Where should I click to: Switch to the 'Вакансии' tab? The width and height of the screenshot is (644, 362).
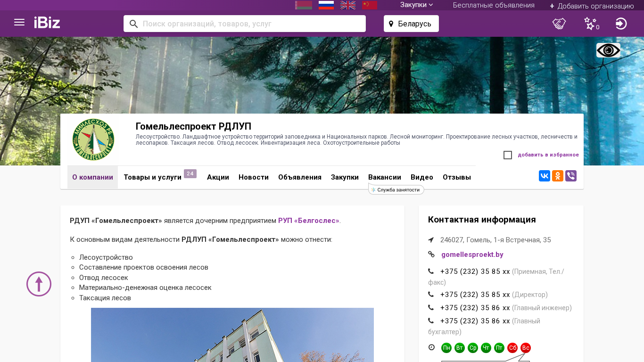click(384, 177)
